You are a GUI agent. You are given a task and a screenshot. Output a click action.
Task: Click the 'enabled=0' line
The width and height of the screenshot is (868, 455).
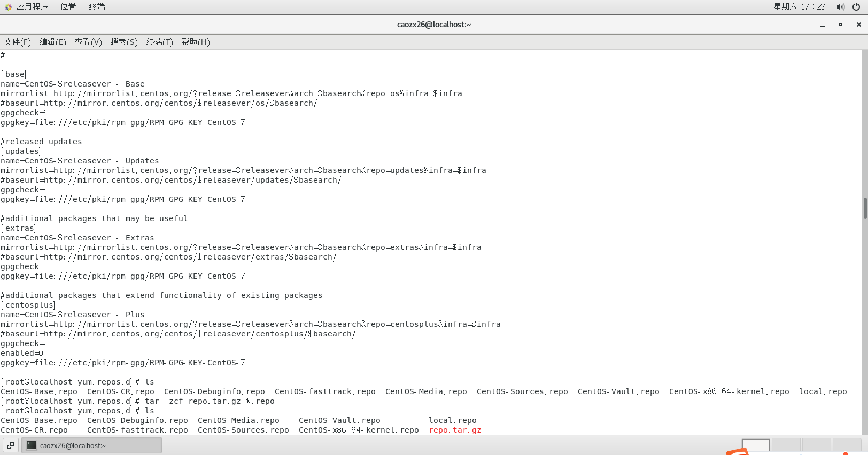pyautogui.click(x=22, y=353)
